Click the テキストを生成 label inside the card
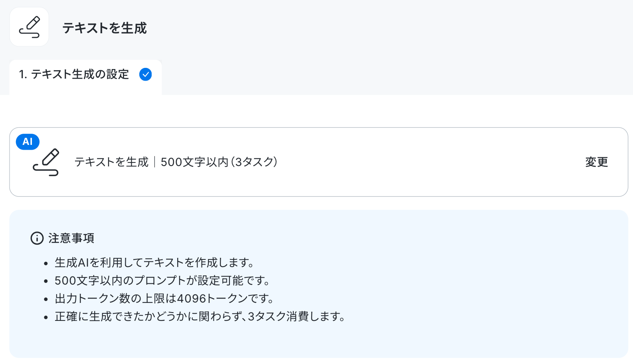Viewport: 633px width, 364px height. (111, 162)
